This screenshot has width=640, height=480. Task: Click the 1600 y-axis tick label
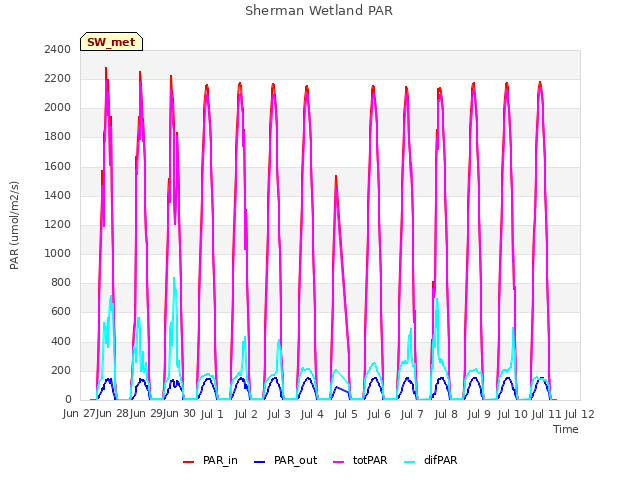(58, 166)
